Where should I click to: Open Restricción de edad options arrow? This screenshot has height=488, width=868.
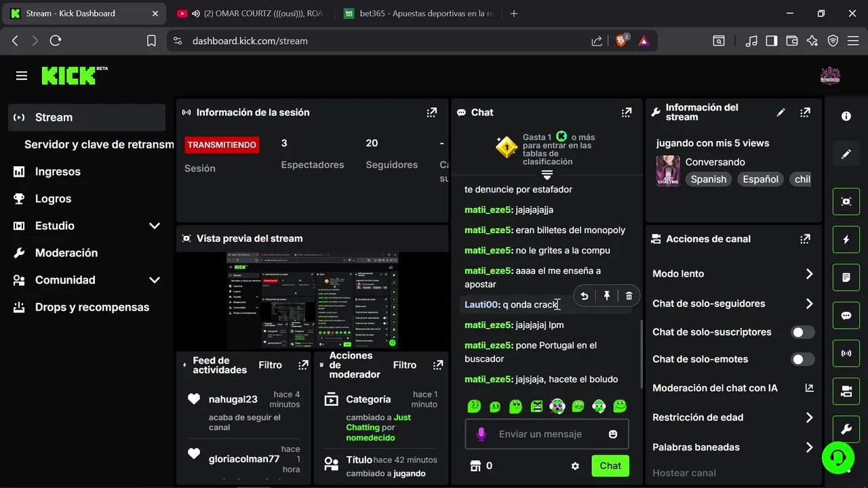point(809,418)
